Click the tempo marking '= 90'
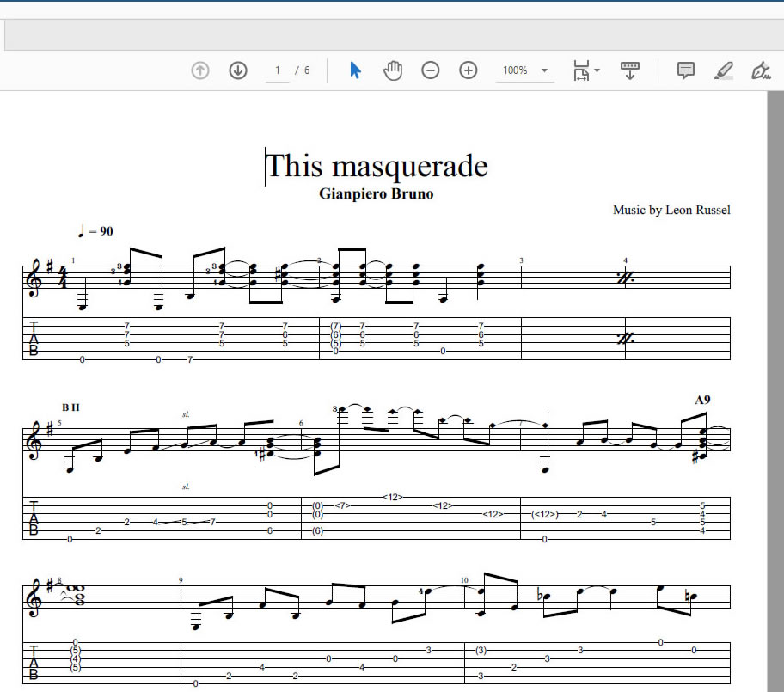The width and height of the screenshot is (784, 692). point(101,231)
